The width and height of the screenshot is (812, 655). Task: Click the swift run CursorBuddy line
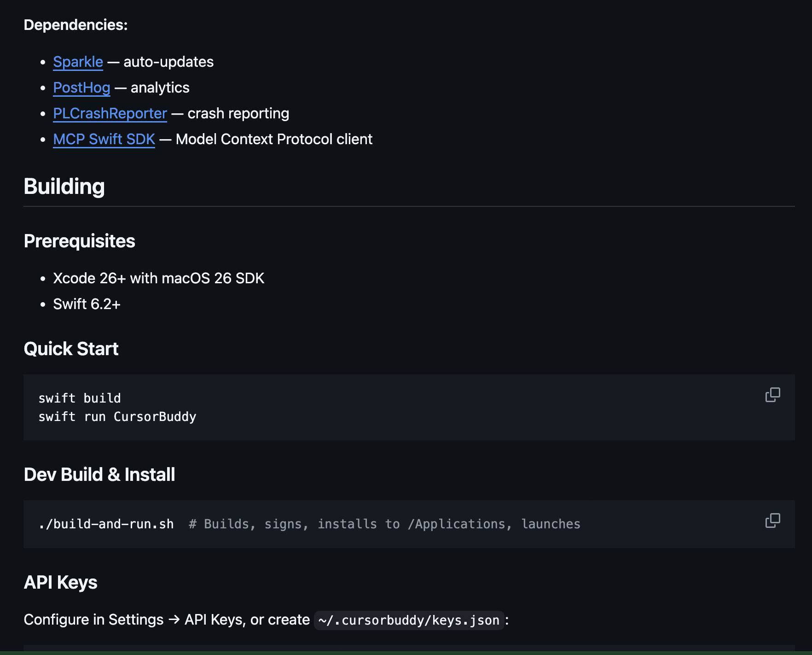(x=117, y=417)
